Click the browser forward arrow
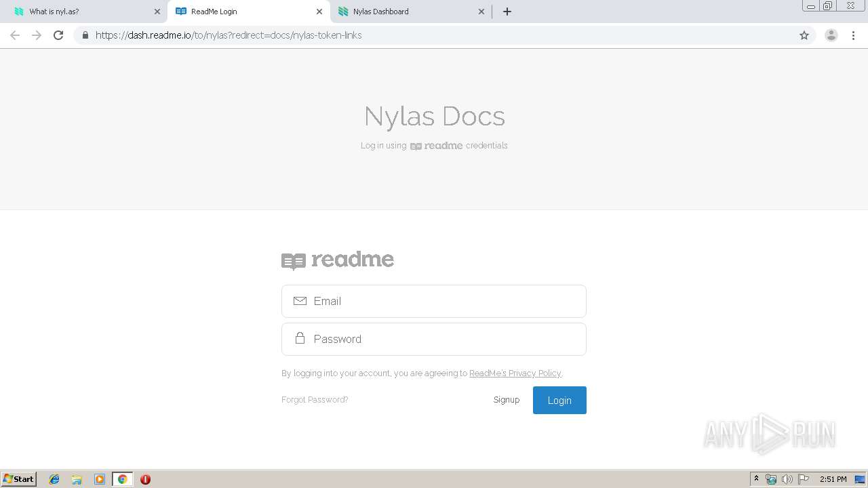The height and width of the screenshot is (488, 868). click(37, 35)
